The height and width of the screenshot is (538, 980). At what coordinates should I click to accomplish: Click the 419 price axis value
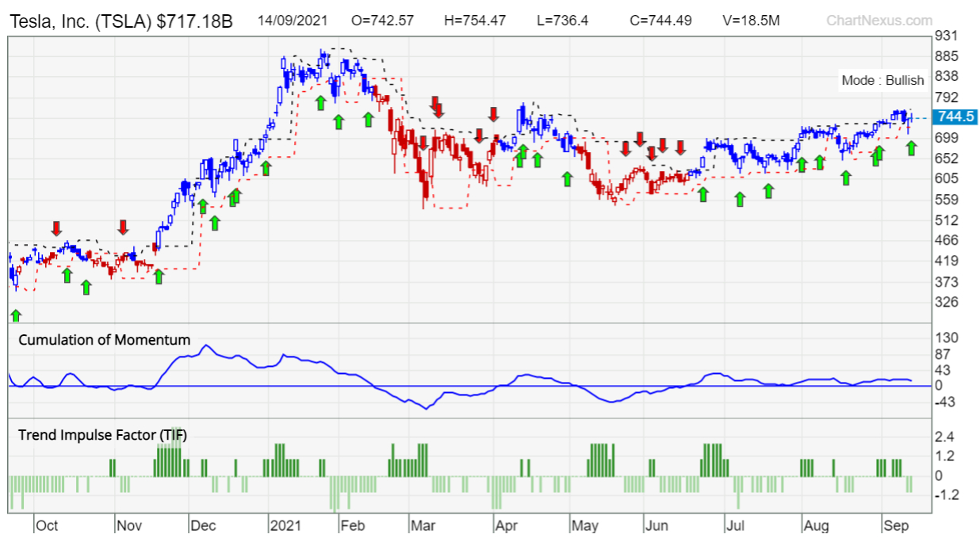(x=948, y=261)
